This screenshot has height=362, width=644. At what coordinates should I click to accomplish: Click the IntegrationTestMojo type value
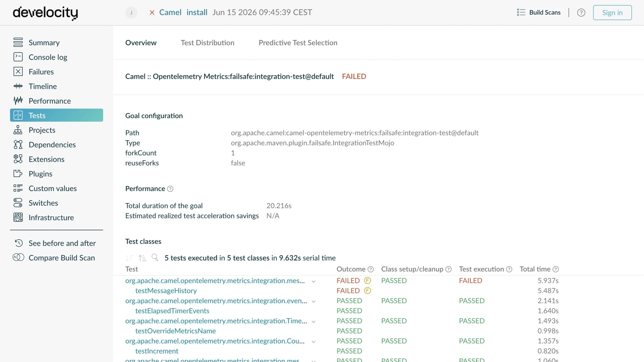coord(312,143)
